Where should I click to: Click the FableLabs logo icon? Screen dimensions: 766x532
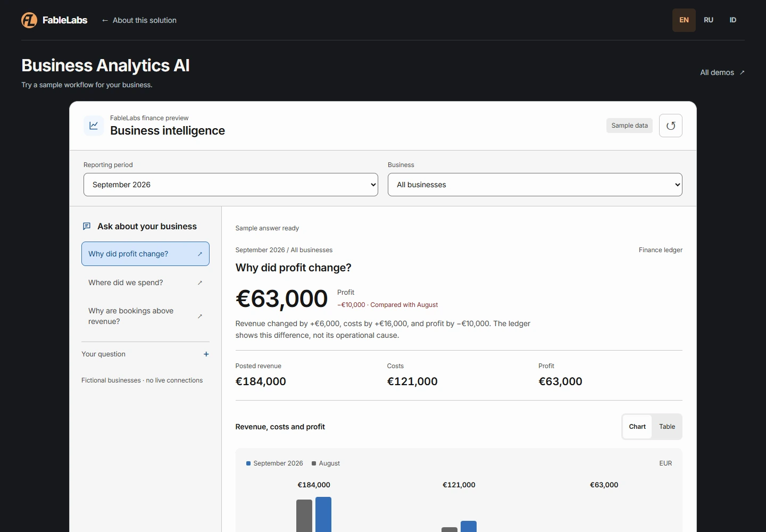click(29, 20)
